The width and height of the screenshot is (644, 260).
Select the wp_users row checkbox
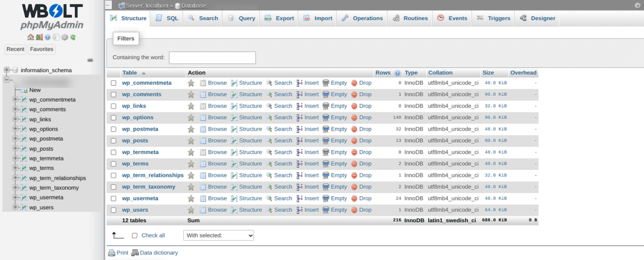pyautogui.click(x=114, y=210)
